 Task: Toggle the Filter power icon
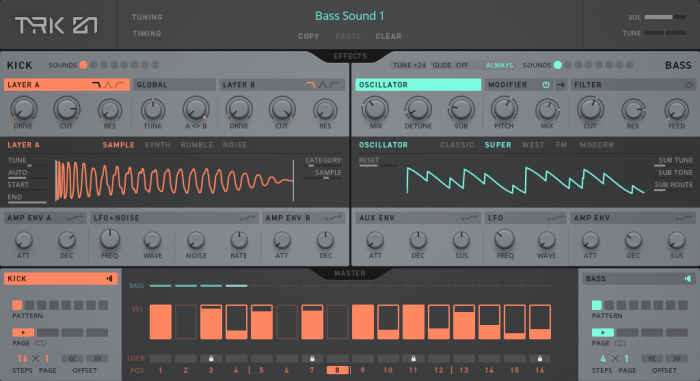(x=689, y=85)
